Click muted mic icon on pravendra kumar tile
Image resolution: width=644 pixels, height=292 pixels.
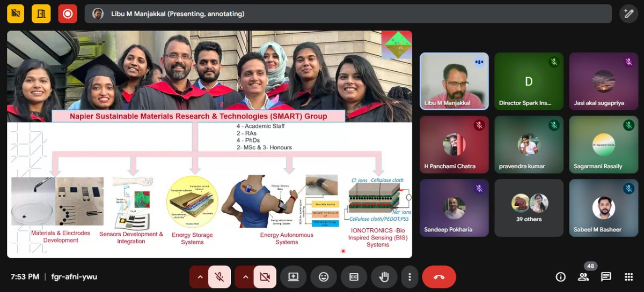tap(554, 125)
